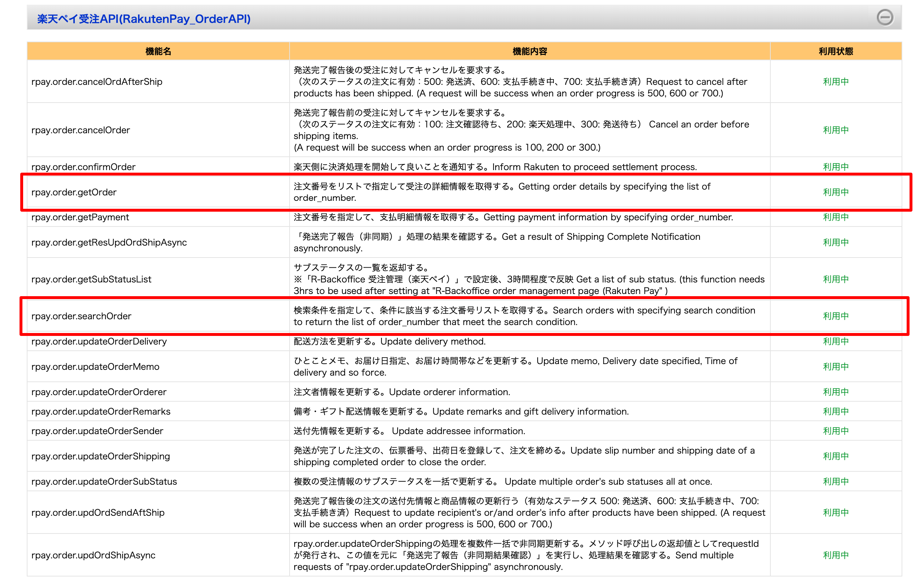Click 利用中 status for cancelOrder row
Screen dimensions: 924x579
pos(835,130)
